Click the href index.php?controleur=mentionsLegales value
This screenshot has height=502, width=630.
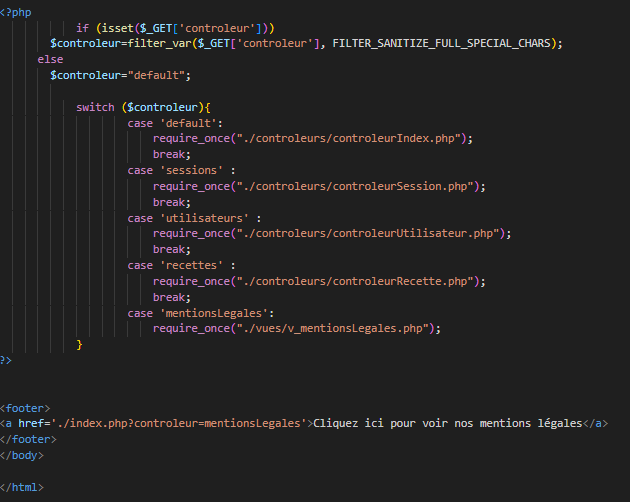[179, 424]
